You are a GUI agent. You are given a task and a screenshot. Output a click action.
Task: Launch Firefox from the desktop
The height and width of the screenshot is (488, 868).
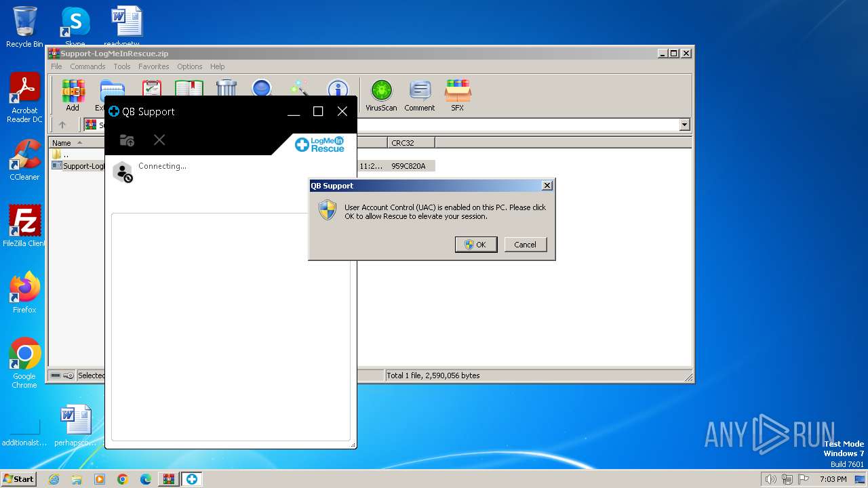24,293
